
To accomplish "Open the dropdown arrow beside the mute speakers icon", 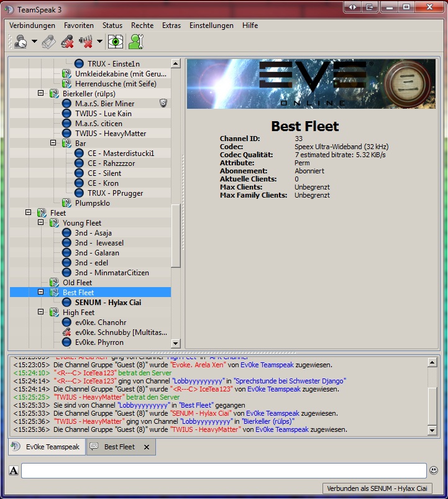I will 99,42.
